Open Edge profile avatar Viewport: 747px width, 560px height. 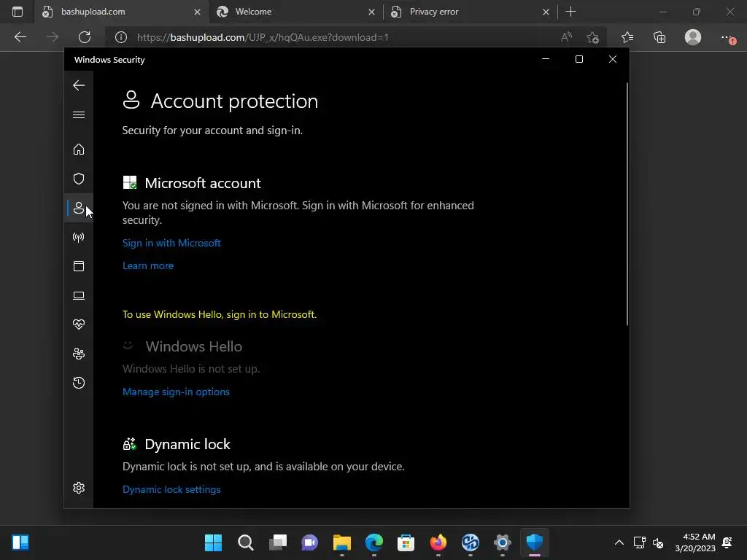[x=693, y=37]
